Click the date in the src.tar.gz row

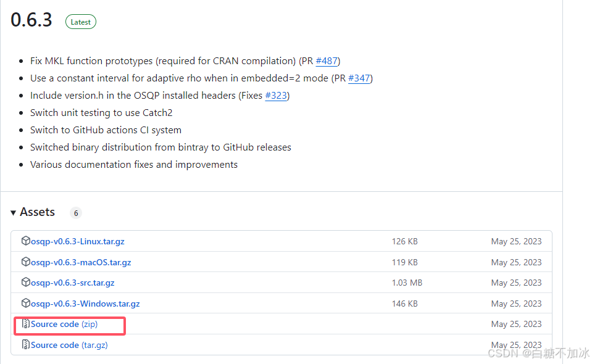pyautogui.click(x=516, y=283)
